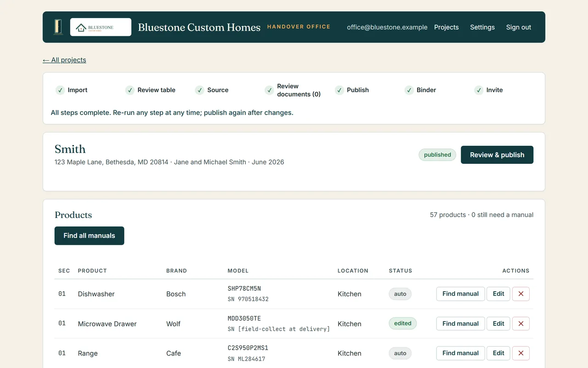Select the Invite step label
588x368 pixels.
pos(495,90)
